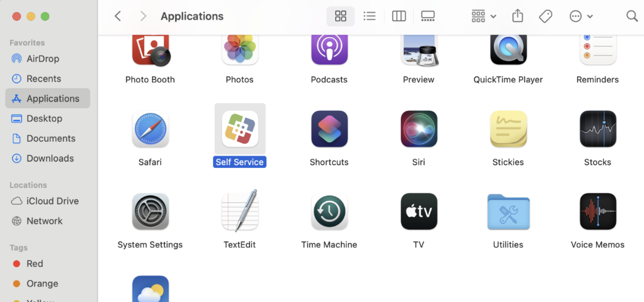Switch to icon grid view
644x302 pixels.
(341, 16)
